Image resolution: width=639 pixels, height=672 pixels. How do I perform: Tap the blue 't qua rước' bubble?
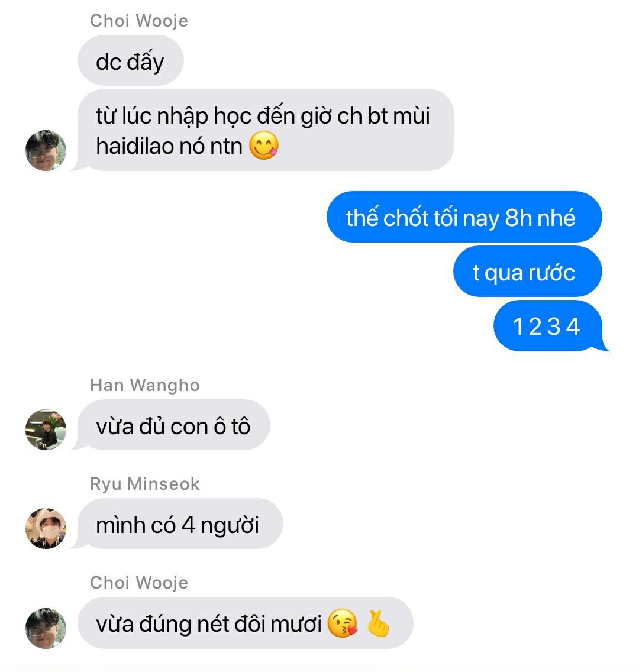(527, 272)
